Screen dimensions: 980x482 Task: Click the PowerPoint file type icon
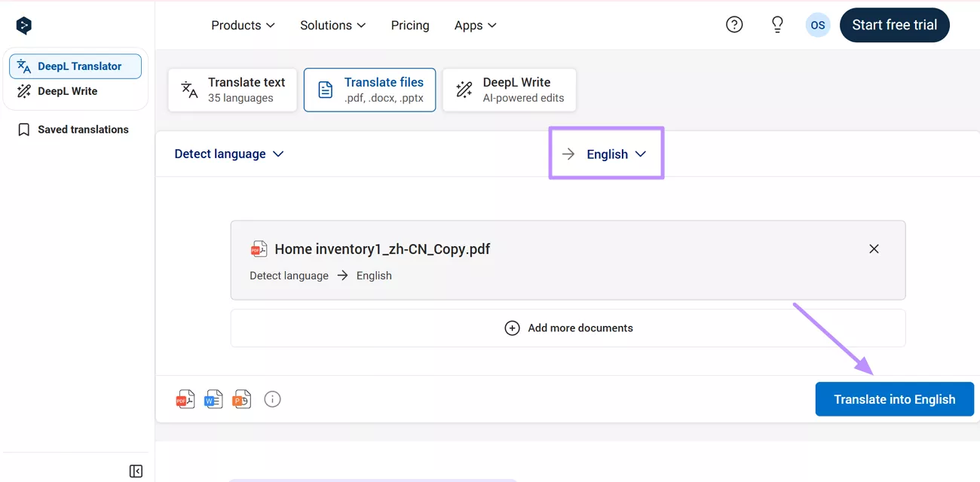241,399
